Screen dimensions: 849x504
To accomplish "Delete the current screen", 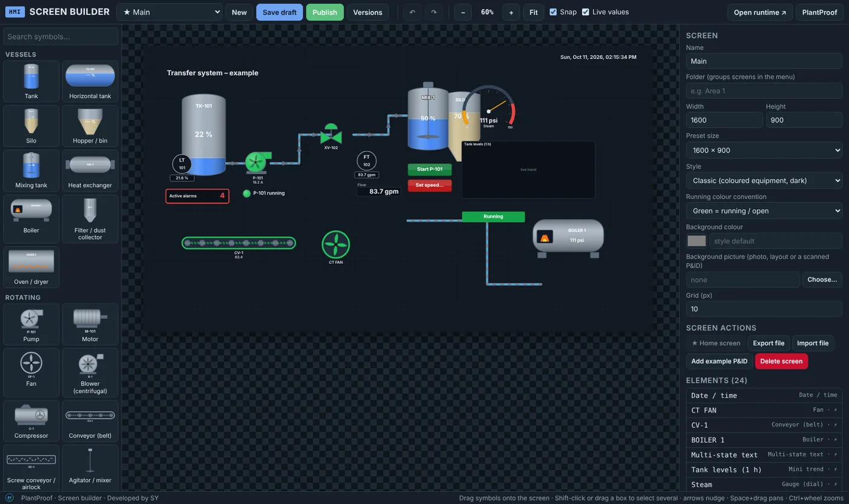I will point(781,361).
